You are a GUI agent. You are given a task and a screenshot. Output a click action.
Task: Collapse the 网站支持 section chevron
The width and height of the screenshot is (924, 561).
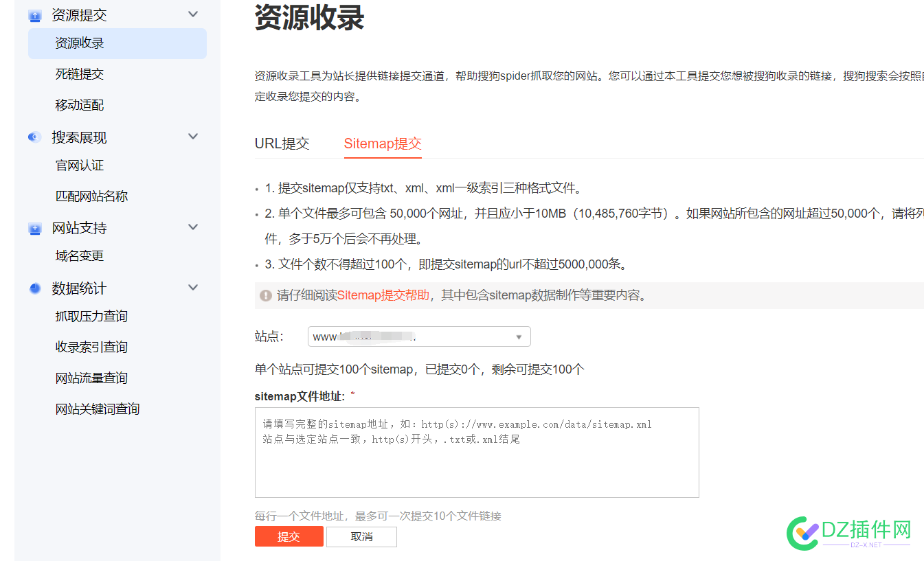[193, 227]
